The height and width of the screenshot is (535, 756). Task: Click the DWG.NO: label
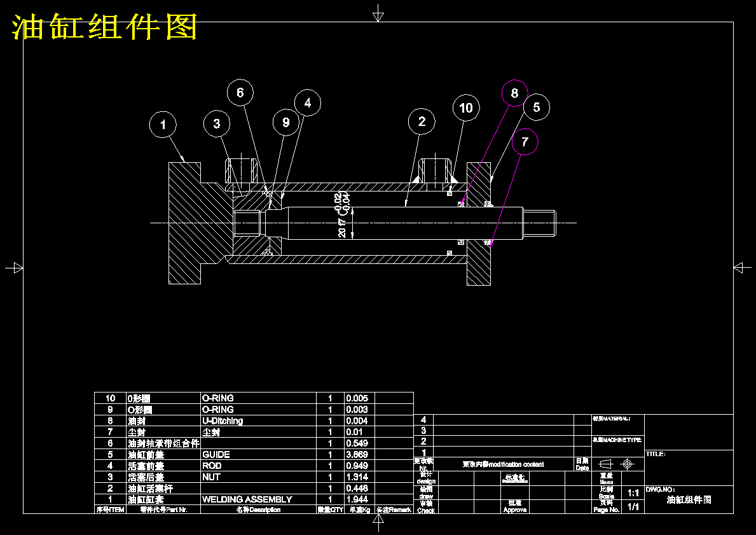(x=659, y=489)
